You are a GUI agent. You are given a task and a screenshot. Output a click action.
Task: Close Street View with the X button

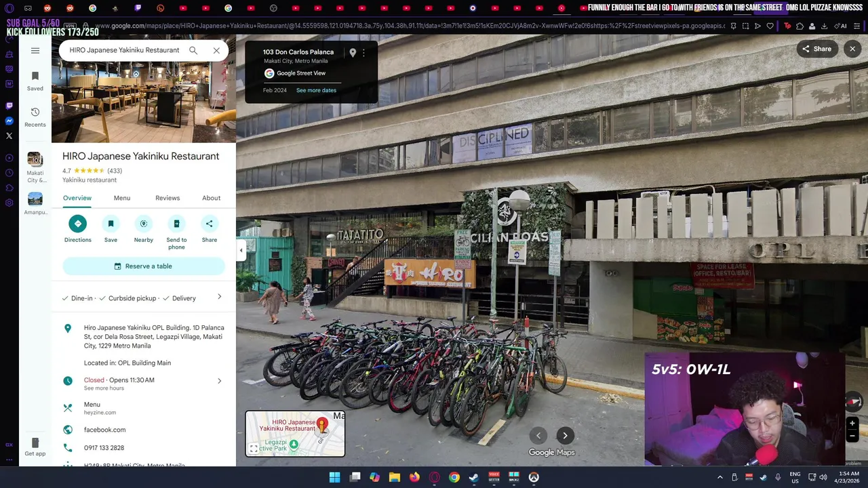tap(852, 49)
